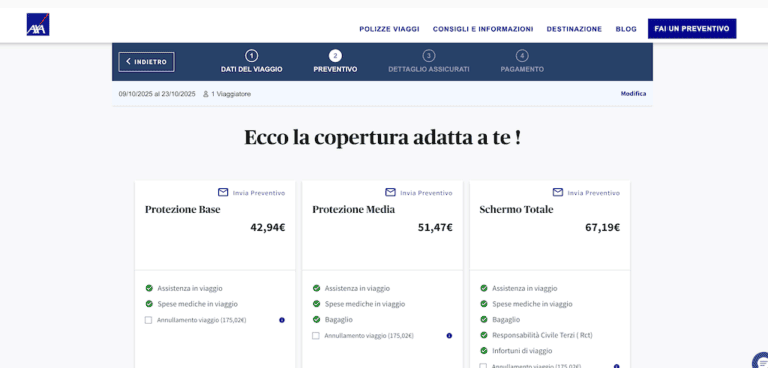Click Invia Preventivo link for Protezione Media
Image resolution: width=768 pixels, height=368 pixels.
(426, 193)
